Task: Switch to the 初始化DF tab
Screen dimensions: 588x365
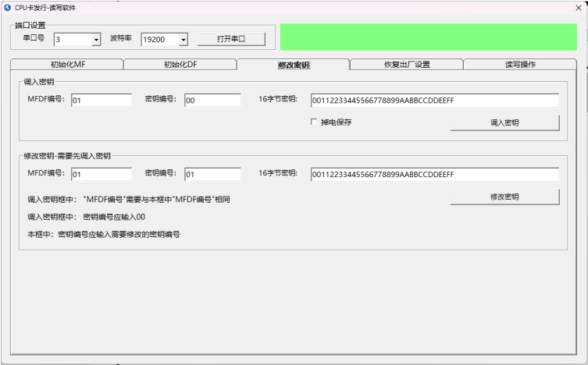Action: [x=180, y=65]
